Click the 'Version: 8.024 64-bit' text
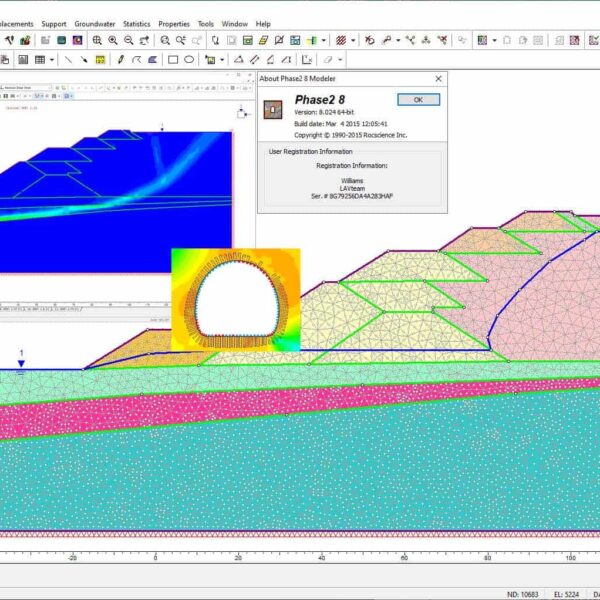 pos(324,112)
